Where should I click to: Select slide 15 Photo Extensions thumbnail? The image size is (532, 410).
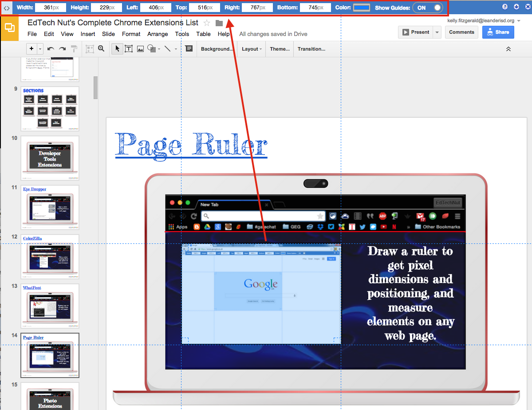click(x=50, y=396)
